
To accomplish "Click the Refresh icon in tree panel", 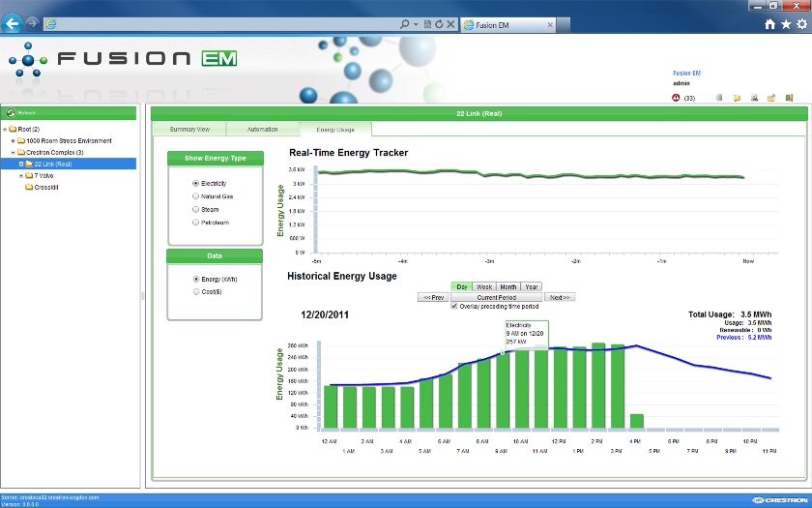I will 11,112.
